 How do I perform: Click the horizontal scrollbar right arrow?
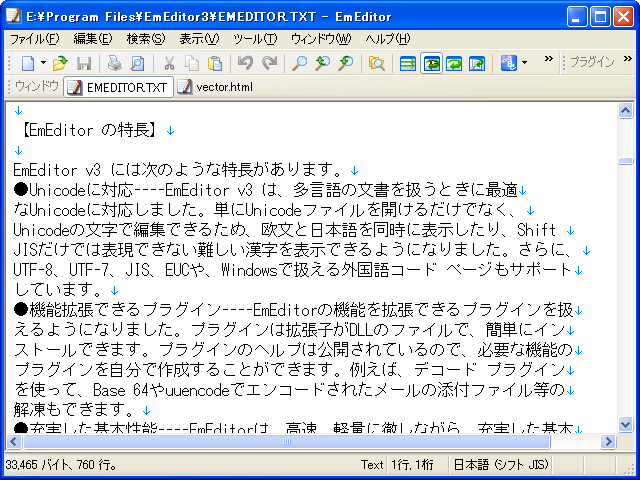[609, 441]
